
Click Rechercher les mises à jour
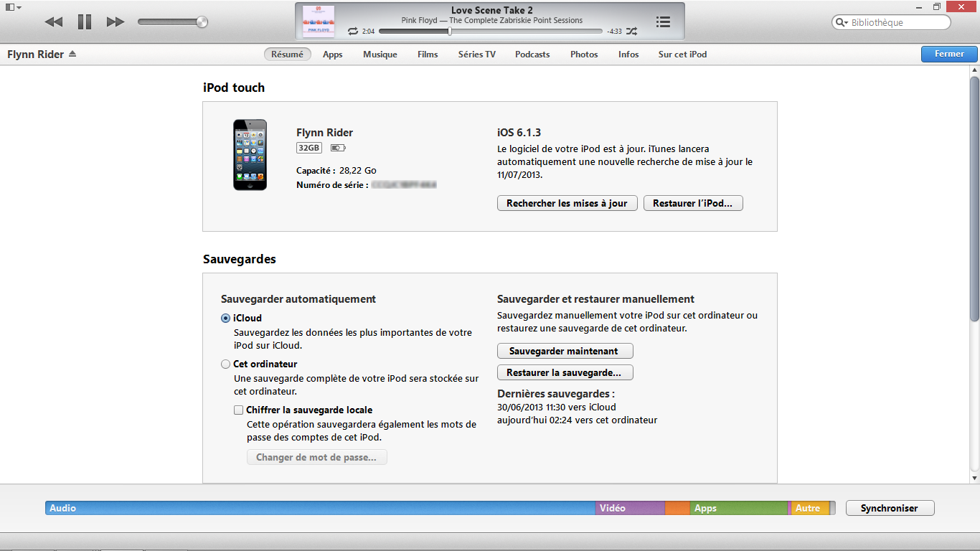click(x=567, y=204)
